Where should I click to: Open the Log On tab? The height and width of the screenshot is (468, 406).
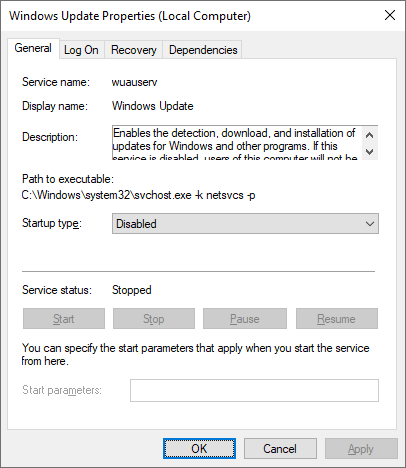point(81,50)
